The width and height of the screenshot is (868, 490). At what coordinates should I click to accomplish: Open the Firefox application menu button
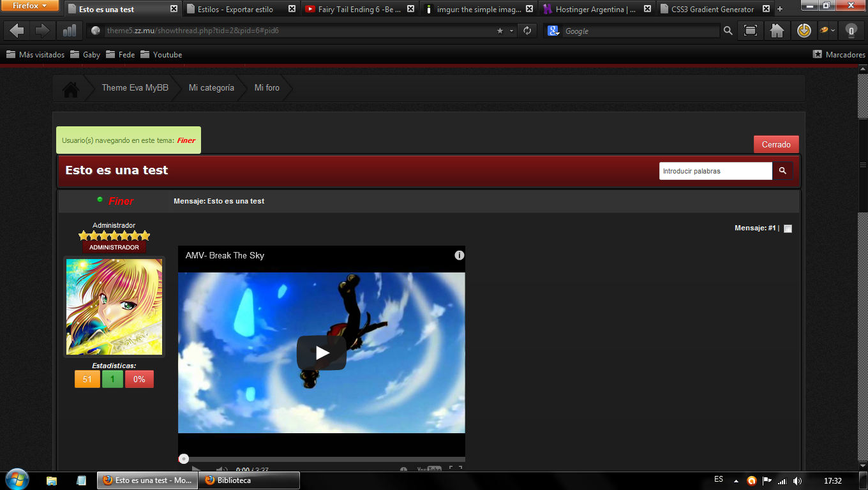pos(30,6)
